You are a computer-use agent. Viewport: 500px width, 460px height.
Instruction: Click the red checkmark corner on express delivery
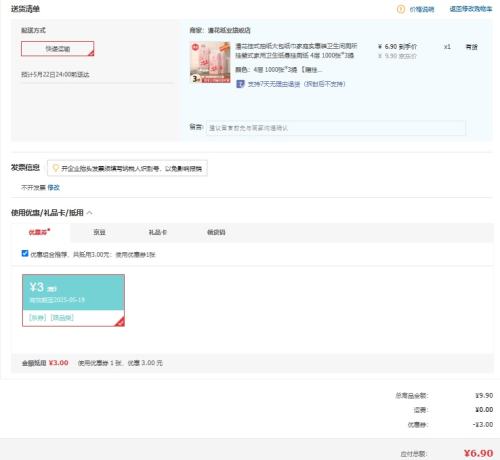91,53
